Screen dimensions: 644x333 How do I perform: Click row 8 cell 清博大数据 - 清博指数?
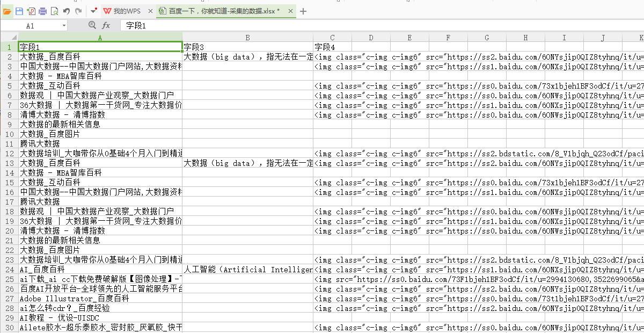click(100, 114)
